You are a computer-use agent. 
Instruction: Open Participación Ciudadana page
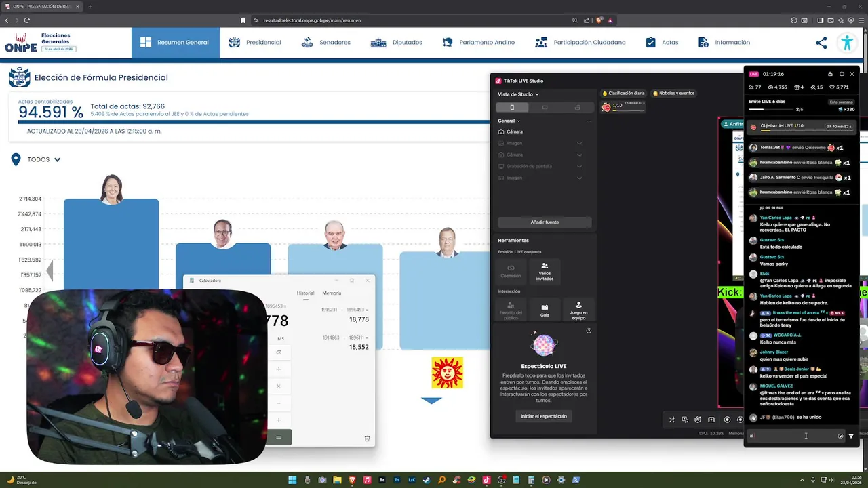(580, 42)
